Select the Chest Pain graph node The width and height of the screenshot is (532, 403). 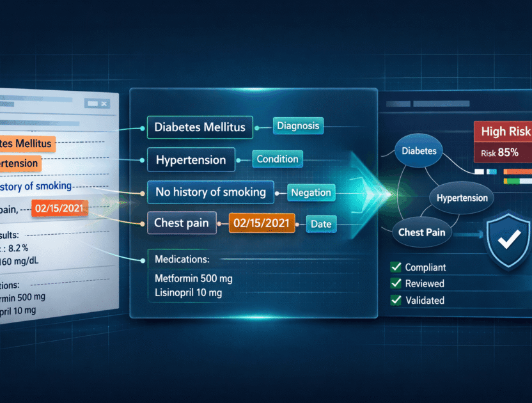tap(421, 232)
